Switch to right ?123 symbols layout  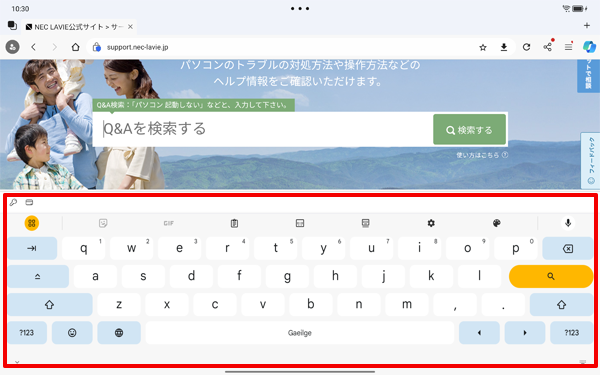point(572,333)
